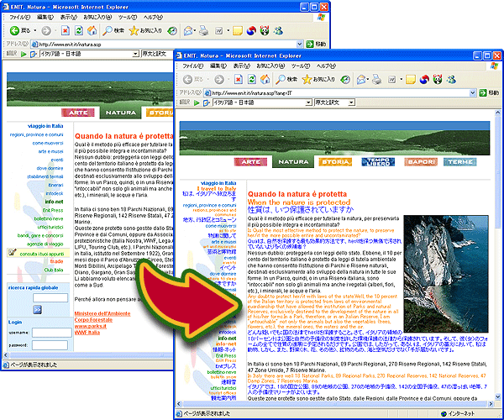Open 表示 menu in front window

(241, 66)
